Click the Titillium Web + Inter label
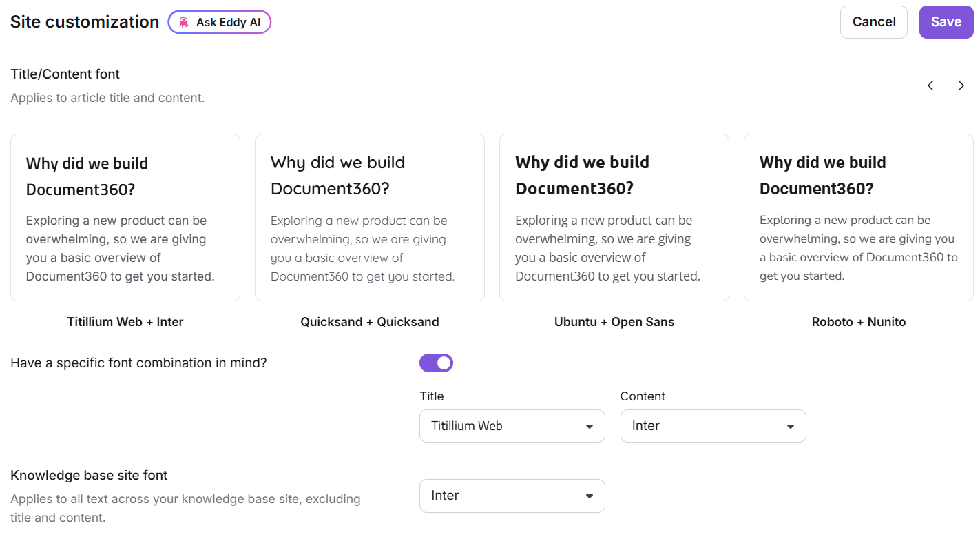The height and width of the screenshot is (559, 980). point(125,322)
